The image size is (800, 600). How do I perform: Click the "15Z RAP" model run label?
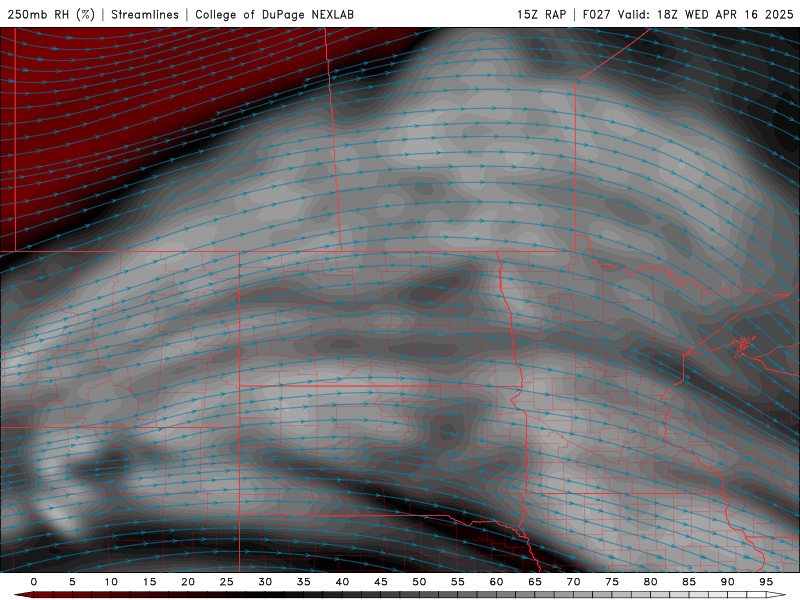(x=541, y=14)
